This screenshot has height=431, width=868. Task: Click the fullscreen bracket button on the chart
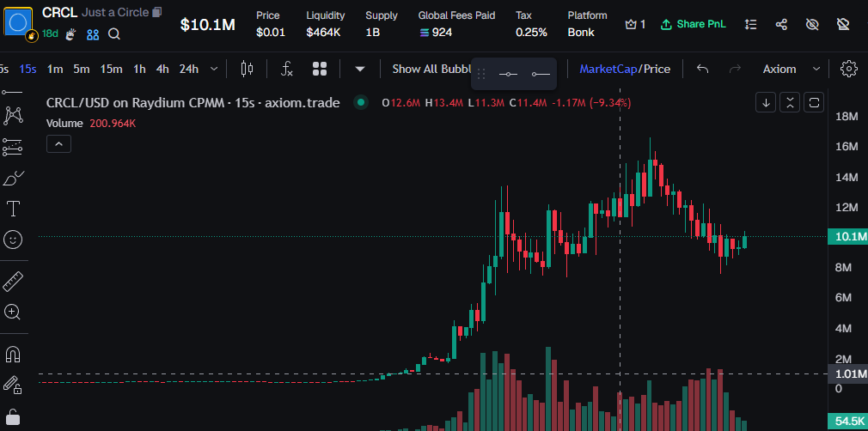814,102
